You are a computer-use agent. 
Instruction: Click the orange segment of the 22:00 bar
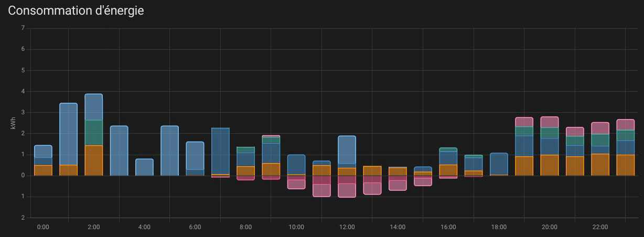[600, 165]
